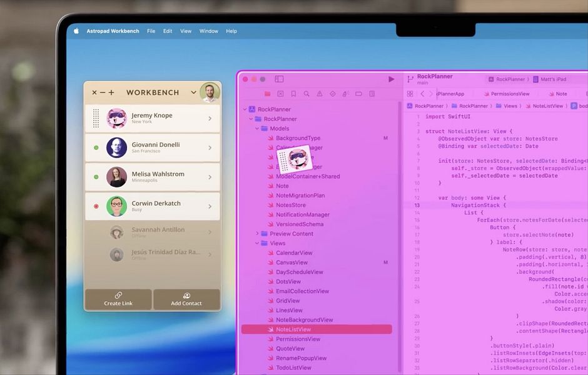Collapse the Models folder
The height and width of the screenshot is (375, 588).
[x=257, y=129]
